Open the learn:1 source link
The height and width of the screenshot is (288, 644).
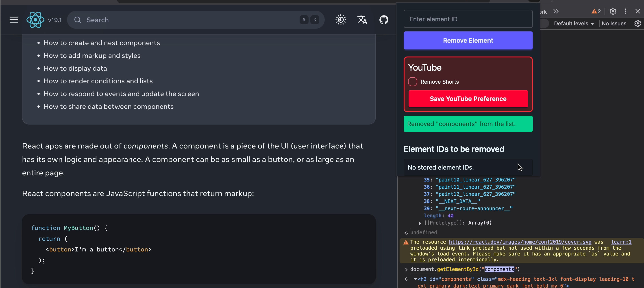(621, 242)
